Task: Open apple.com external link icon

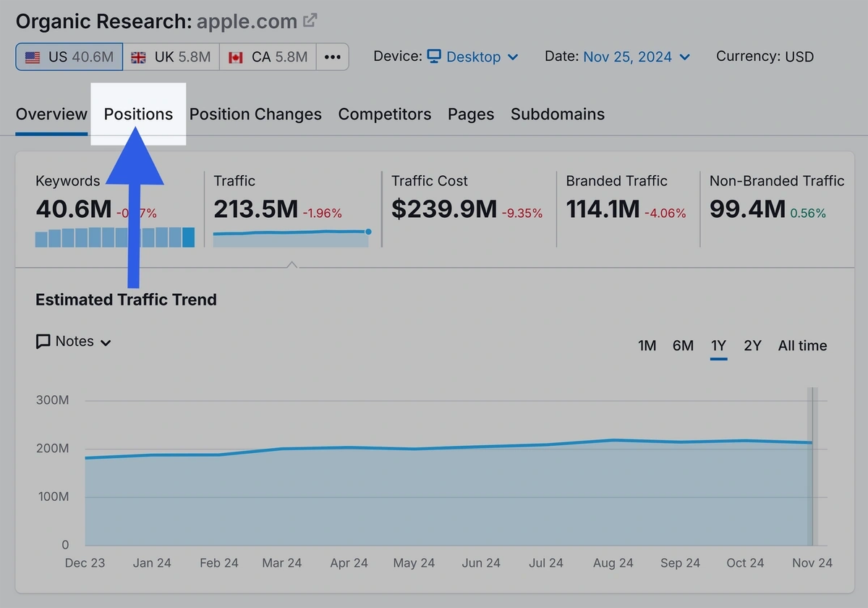Action: coord(310,21)
